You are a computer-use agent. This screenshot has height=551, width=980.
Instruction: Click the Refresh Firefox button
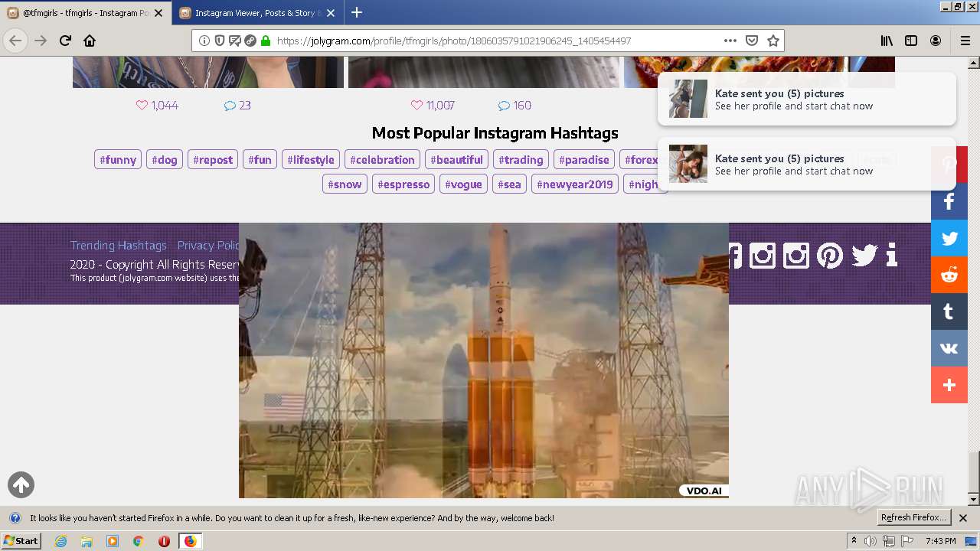pyautogui.click(x=913, y=518)
